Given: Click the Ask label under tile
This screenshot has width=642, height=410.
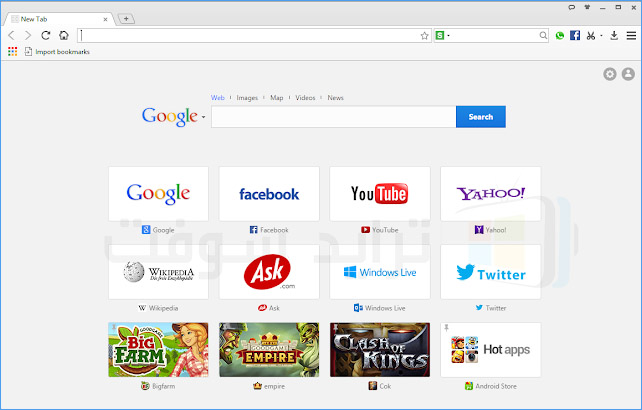Looking at the screenshot, I should 274,308.
